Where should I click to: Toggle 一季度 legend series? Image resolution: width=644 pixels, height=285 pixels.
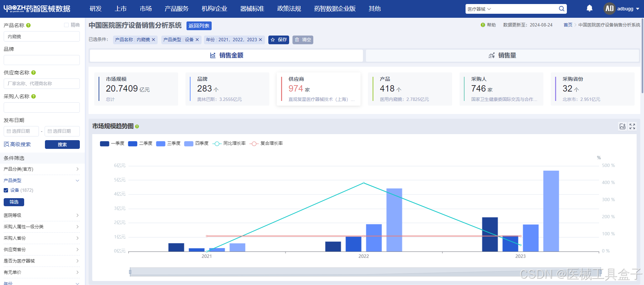click(x=112, y=144)
